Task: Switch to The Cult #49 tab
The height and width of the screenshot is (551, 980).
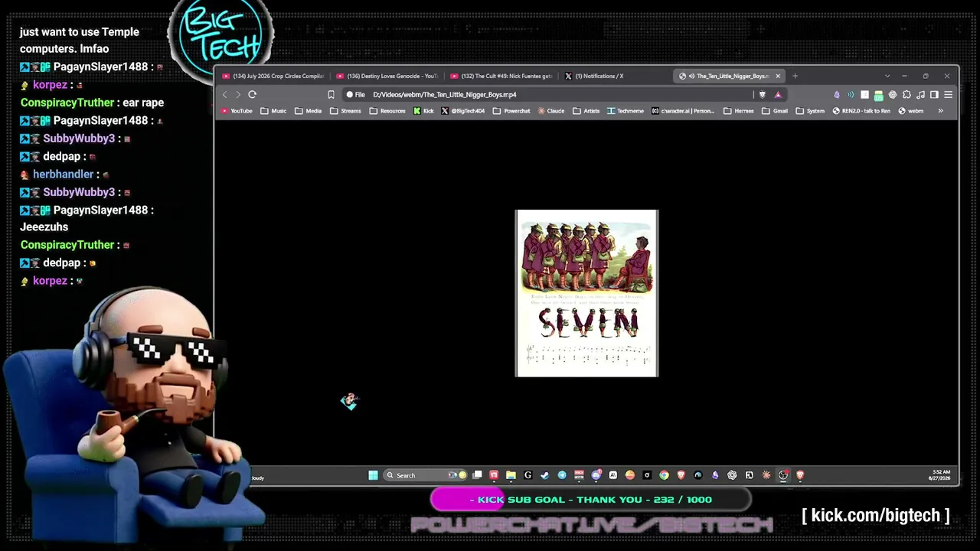Action: point(501,76)
